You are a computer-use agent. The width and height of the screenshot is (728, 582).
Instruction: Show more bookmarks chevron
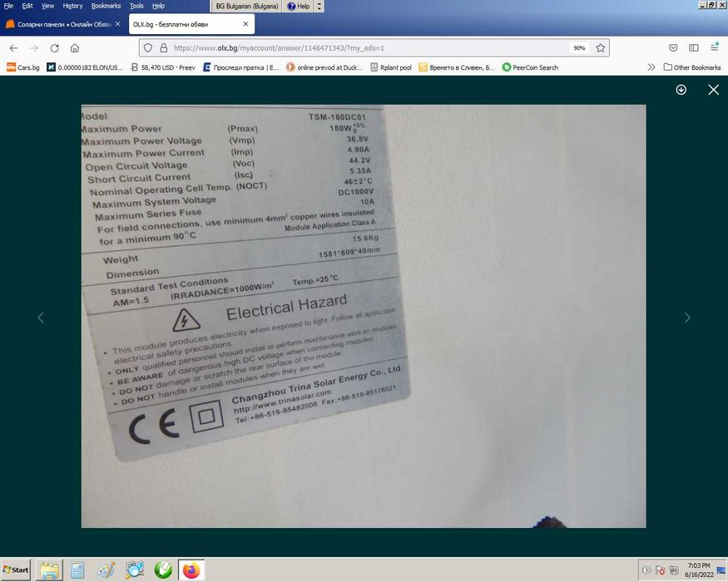point(651,67)
